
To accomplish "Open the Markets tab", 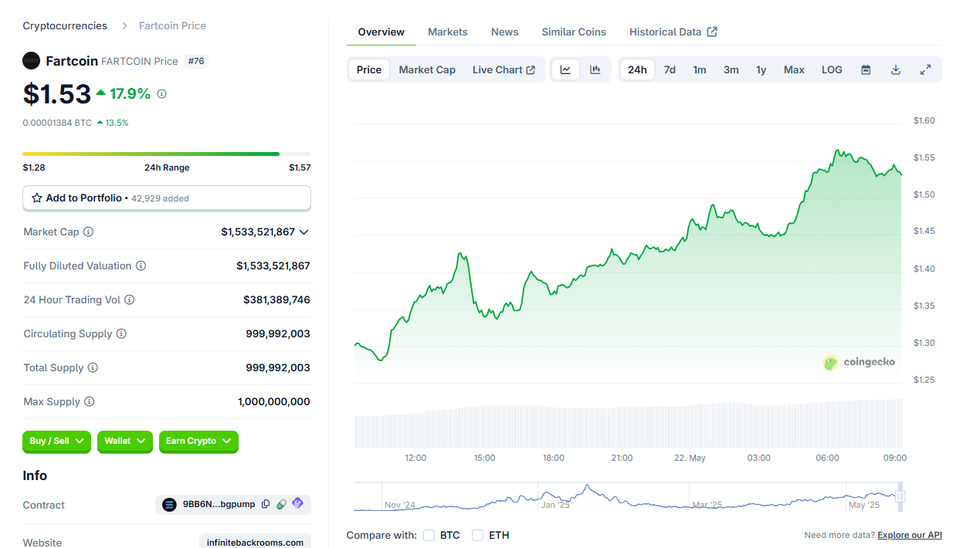I will (x=448, y=32).
